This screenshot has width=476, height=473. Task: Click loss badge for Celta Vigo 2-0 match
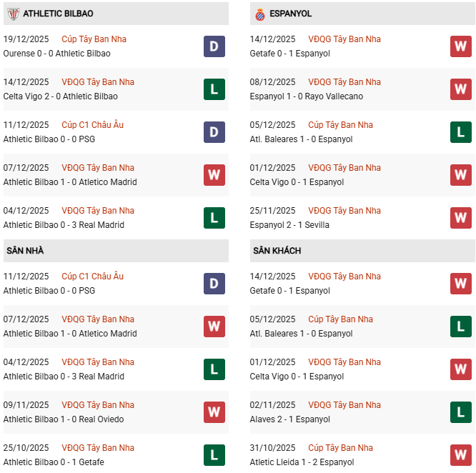[214, 89]
